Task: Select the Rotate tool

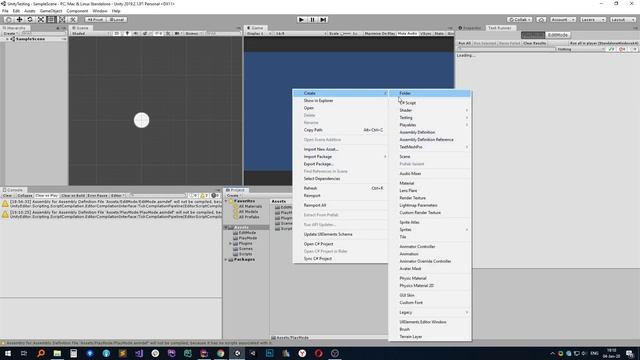Action: coord(30,20)
